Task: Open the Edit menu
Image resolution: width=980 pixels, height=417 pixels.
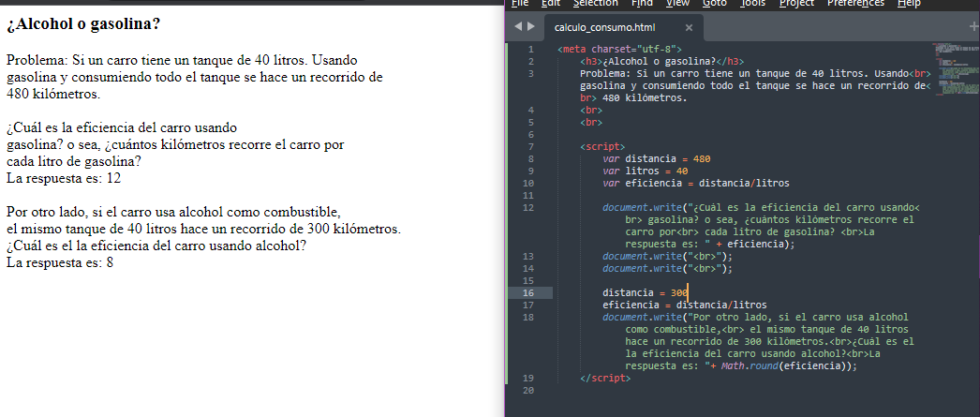Action: tap(551, 3)
